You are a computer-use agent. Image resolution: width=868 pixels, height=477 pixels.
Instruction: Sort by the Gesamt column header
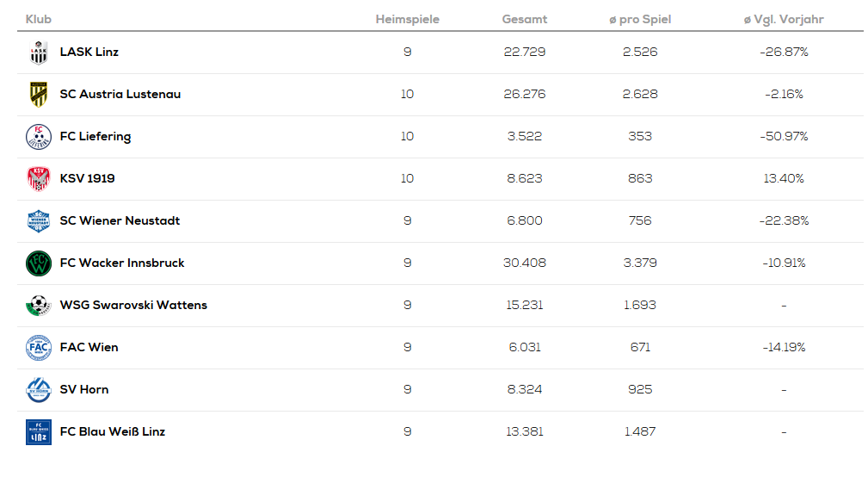point(524,19)
